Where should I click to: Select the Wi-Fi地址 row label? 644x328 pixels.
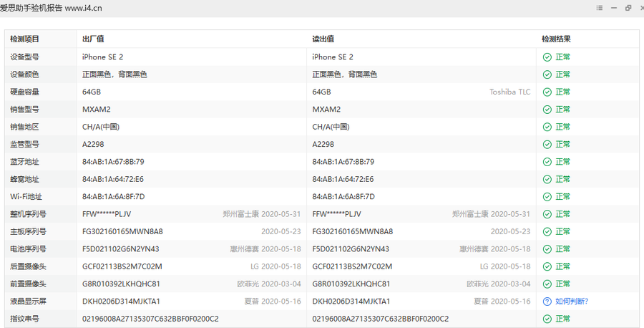tap(26, 197)
